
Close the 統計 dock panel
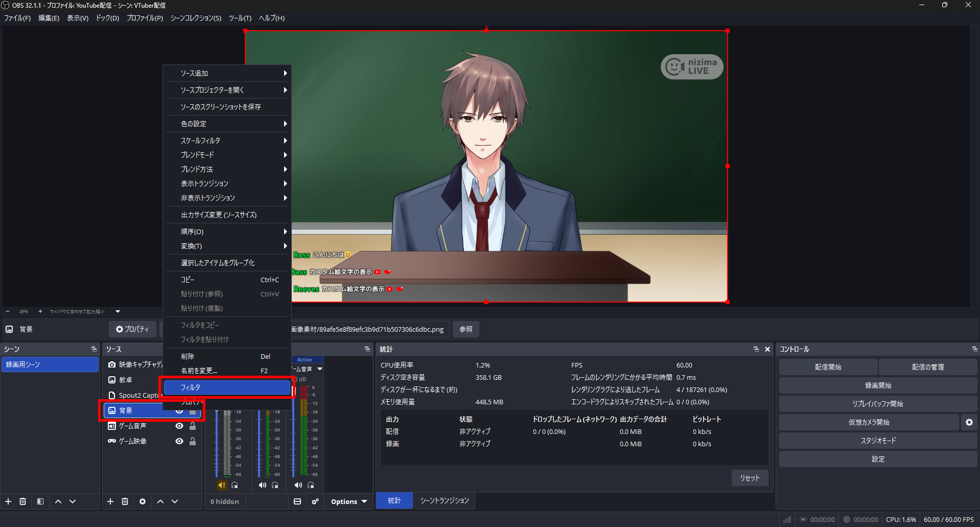click(767, 349)
